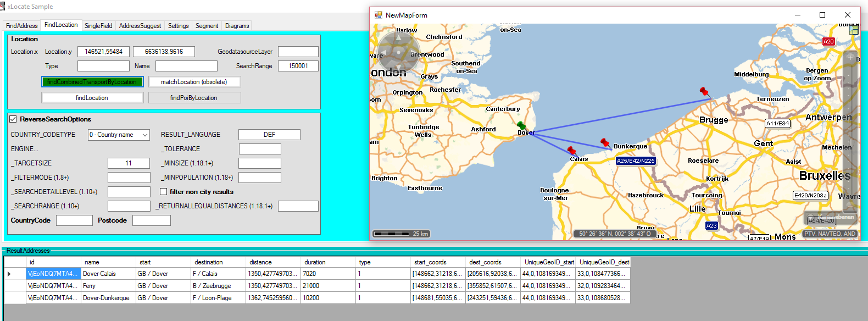Click the map zoom slider track
The image size is (868, 321).
pos(850,137)
